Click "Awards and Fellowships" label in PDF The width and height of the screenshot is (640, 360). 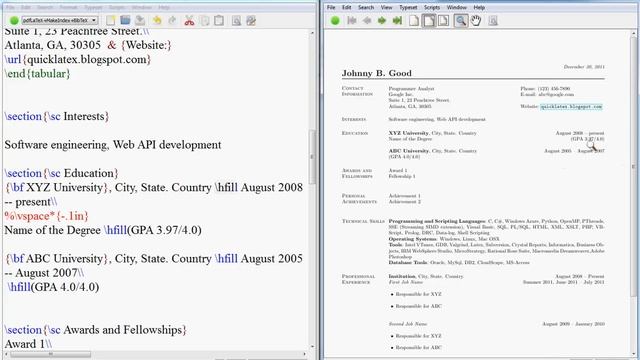point(357,173)
